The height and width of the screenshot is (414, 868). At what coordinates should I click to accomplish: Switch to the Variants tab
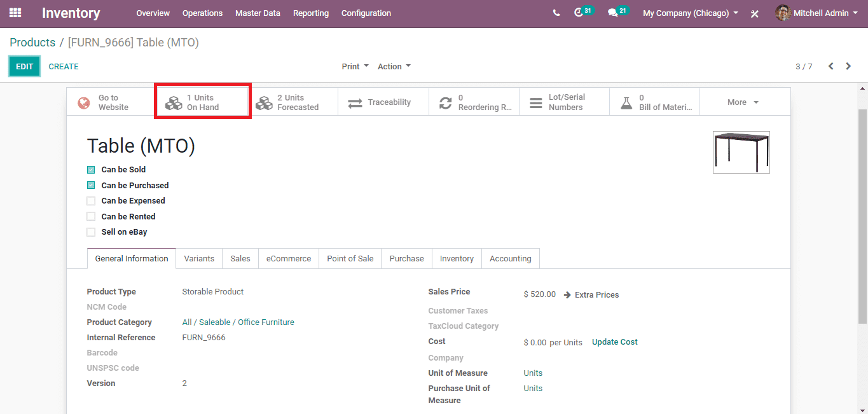(x=199, y=259)
